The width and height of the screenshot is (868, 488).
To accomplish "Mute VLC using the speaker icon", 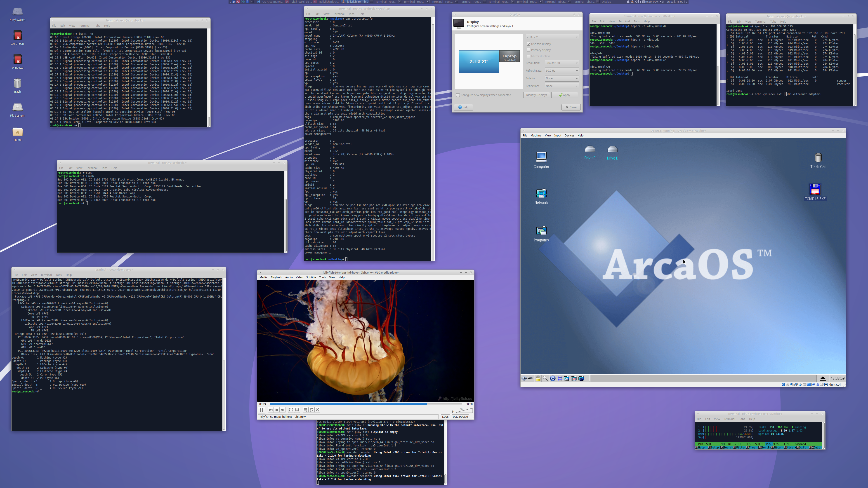I will pyautogui.click(x=453, y=411).
